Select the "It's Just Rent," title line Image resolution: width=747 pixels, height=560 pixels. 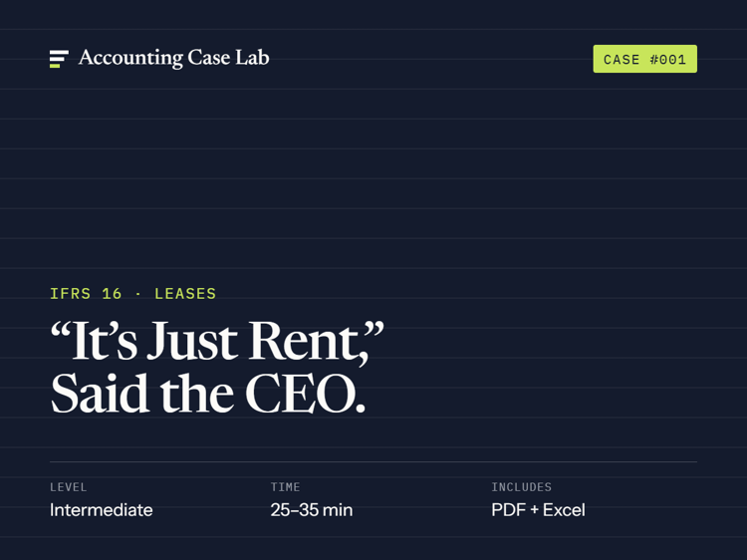coord(217,342)
